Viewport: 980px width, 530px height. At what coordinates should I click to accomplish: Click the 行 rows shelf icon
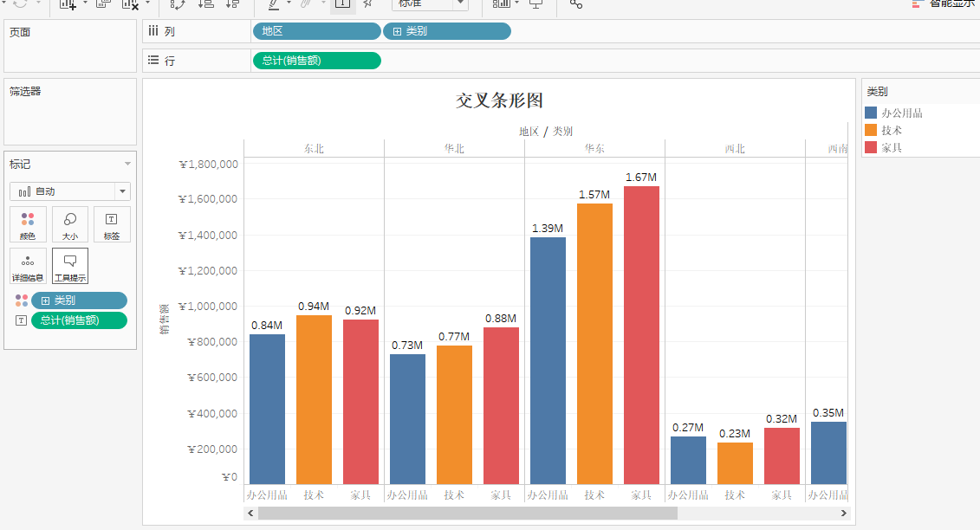(x=153, y=60)
